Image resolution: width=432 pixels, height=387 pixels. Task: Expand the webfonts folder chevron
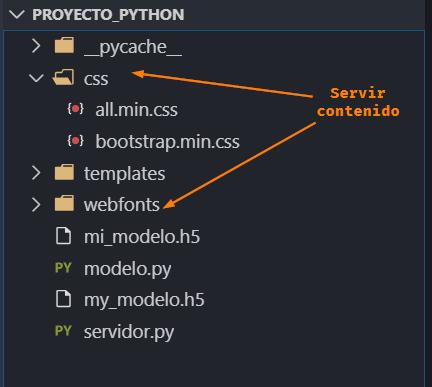click(x=36, y=204)
